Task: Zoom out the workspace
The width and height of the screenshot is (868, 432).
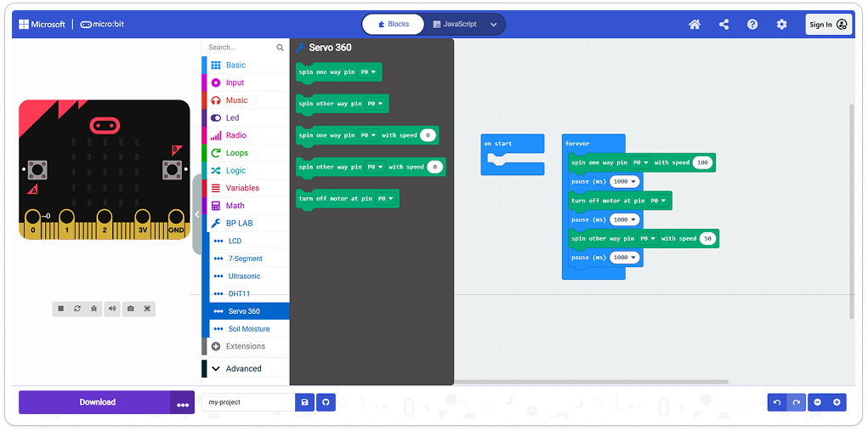Action: [x=818, y=402]
